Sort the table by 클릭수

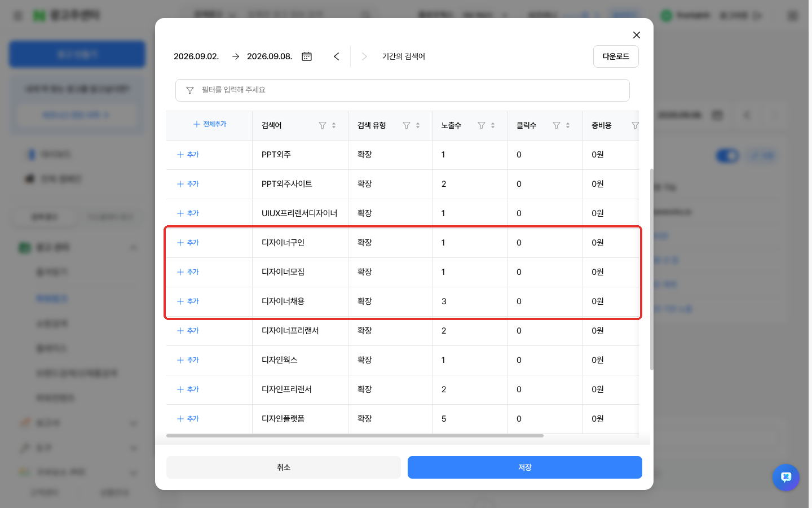point(568,125)
